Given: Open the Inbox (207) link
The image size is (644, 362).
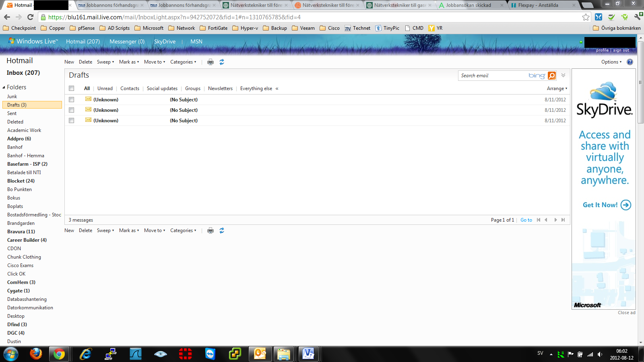Looking at the screenshot, I should click(23, 73).
